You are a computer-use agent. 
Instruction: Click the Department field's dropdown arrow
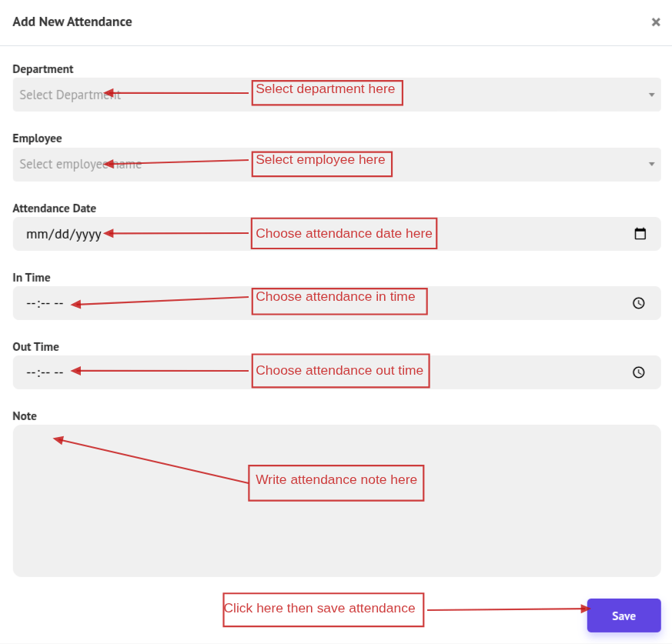tap(651, 95)
